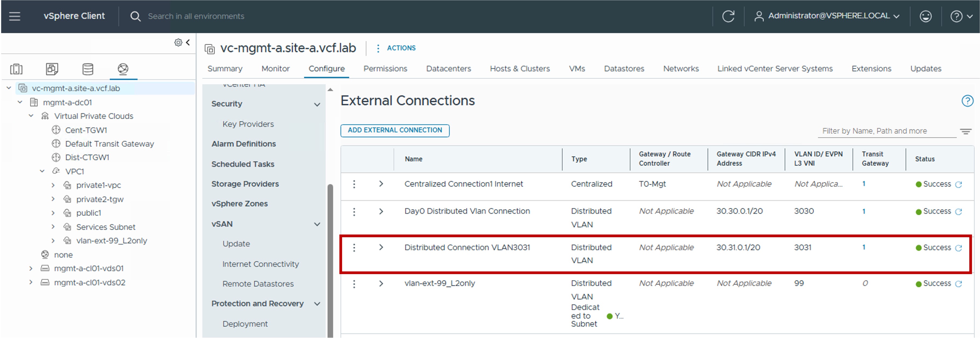Click the ADD EXTERNAL CONNECTION button
This screenshot has height=338, width=980.
pos(395,131)
